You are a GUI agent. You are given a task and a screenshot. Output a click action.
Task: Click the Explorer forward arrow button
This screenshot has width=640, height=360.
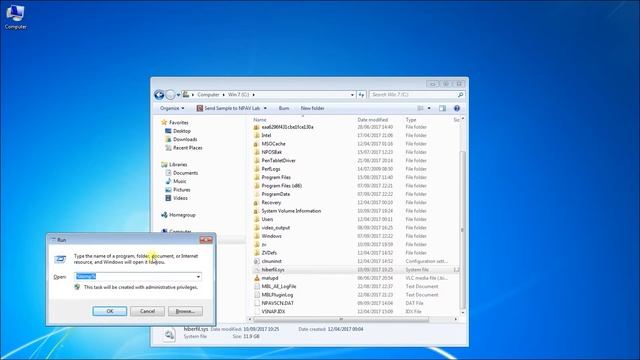pyautogui.click(x=170, y=95)
